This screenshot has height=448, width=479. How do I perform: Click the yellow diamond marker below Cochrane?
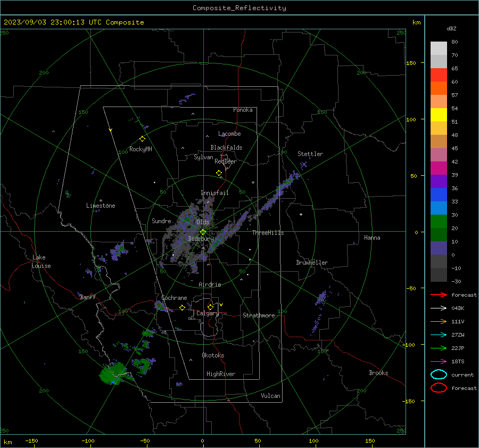[x=182, y=307]
